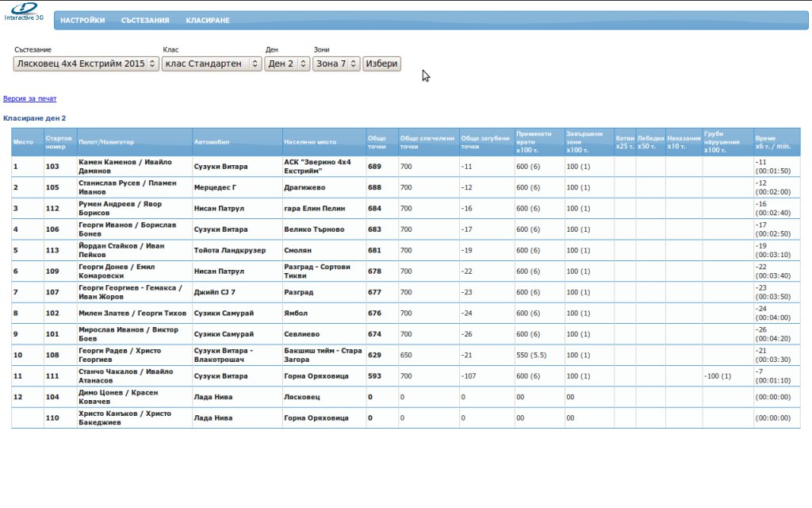Select Камен Каменов / Ивайло Дамянов cell
The width and height of the screenshot is (812, 508).
click(135, 167)
